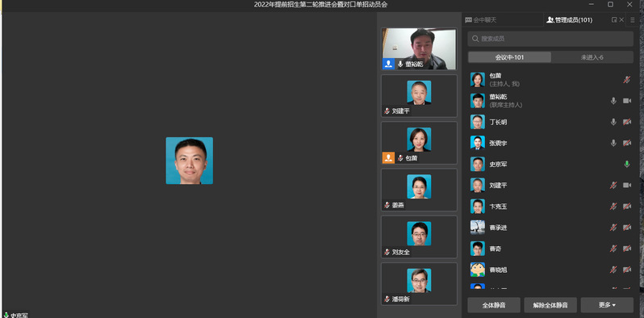Click the 搜索成员 search field
This screenshot has width=644, height=318.
[550, 39]
